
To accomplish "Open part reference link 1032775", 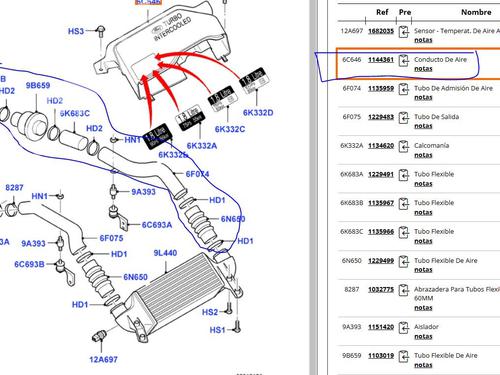I will (x=381, y=289).
